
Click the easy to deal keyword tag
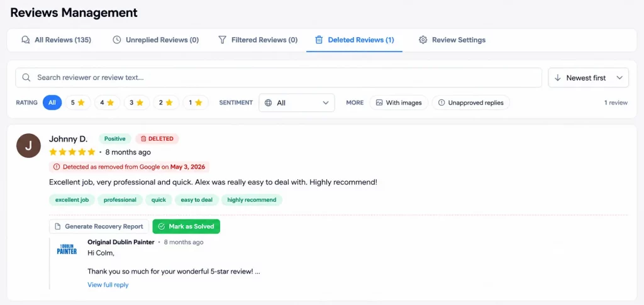click(x=197, y=200)
